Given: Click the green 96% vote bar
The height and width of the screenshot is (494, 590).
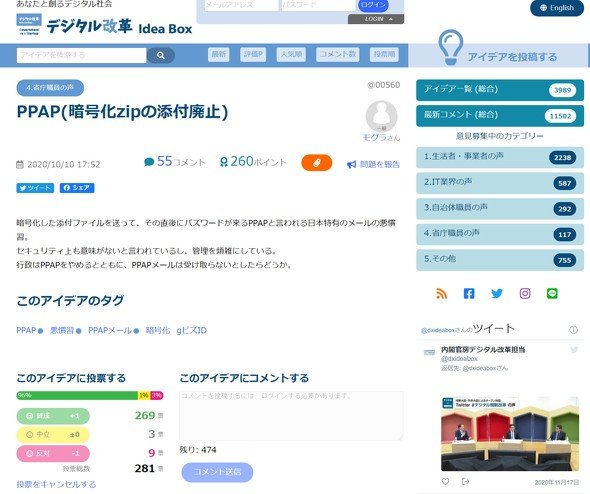Looking at the screenshot, I should point(77,395).
